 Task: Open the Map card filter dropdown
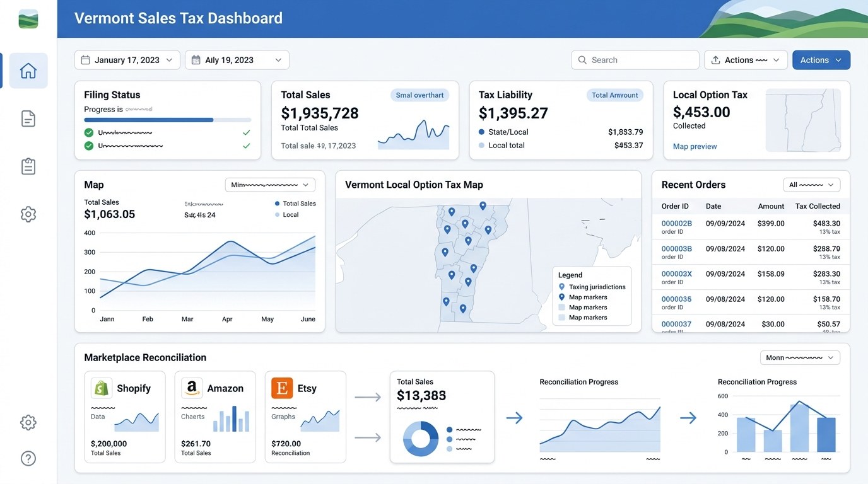(270, 185)
